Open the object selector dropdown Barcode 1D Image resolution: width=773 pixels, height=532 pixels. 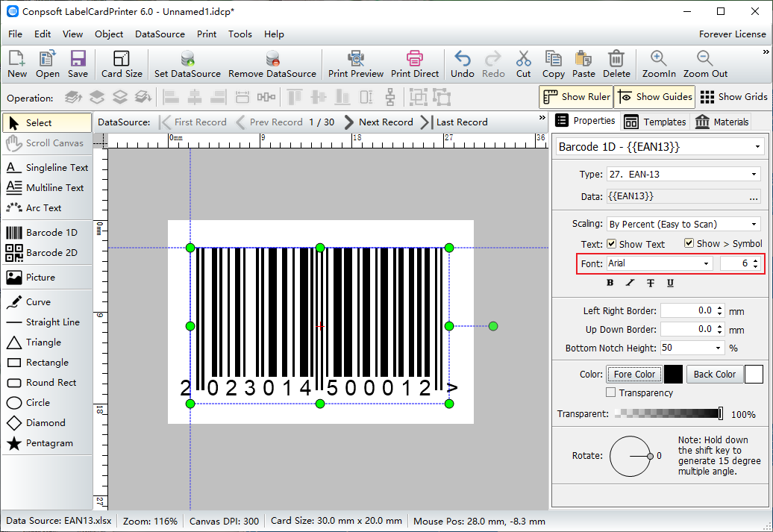pyautogui.click(x=757, y=147)
